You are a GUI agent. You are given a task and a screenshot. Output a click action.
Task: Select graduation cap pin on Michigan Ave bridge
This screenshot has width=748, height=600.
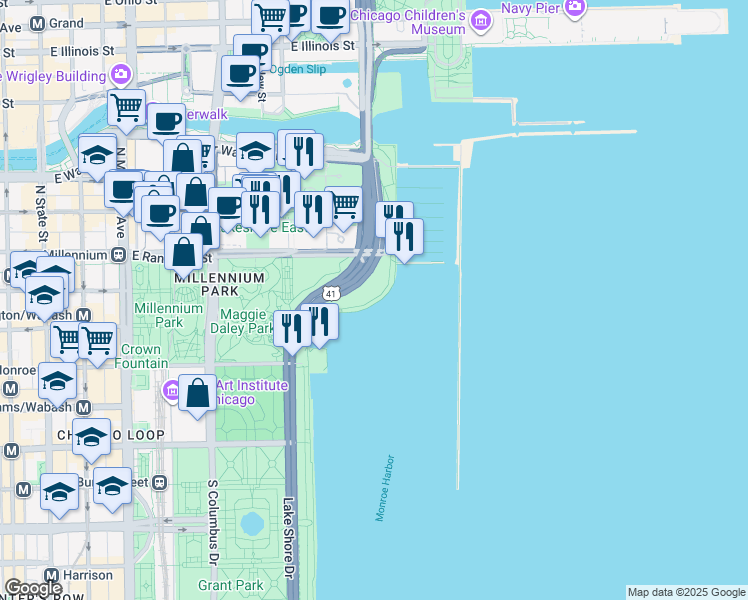pyautogui.click(x=97, y=159)
